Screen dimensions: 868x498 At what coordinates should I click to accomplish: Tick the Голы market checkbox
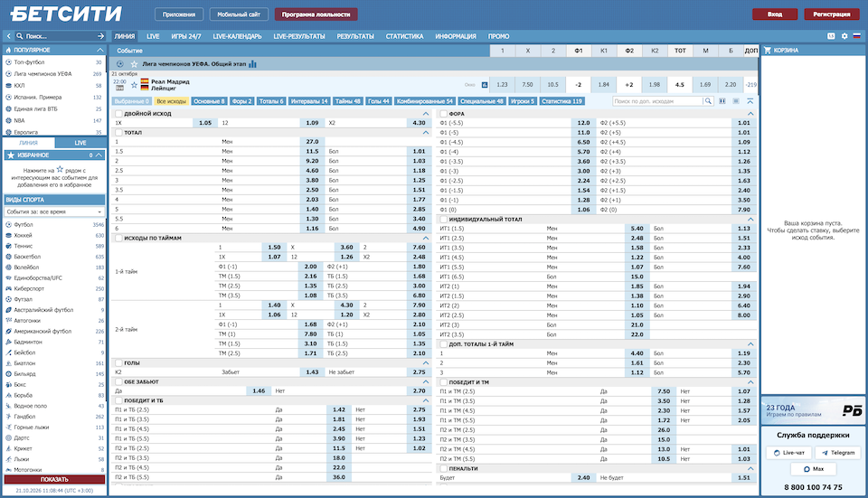click(118, 363)
